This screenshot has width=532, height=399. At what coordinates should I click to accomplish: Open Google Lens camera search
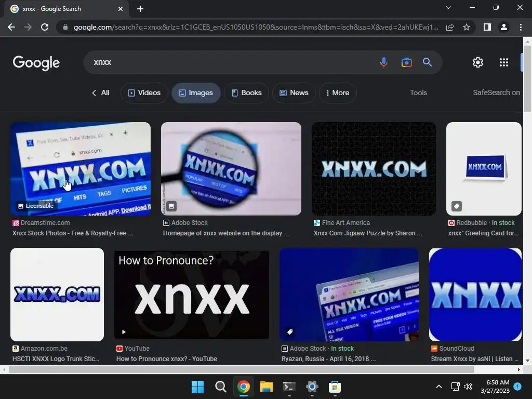click(406, 62)
